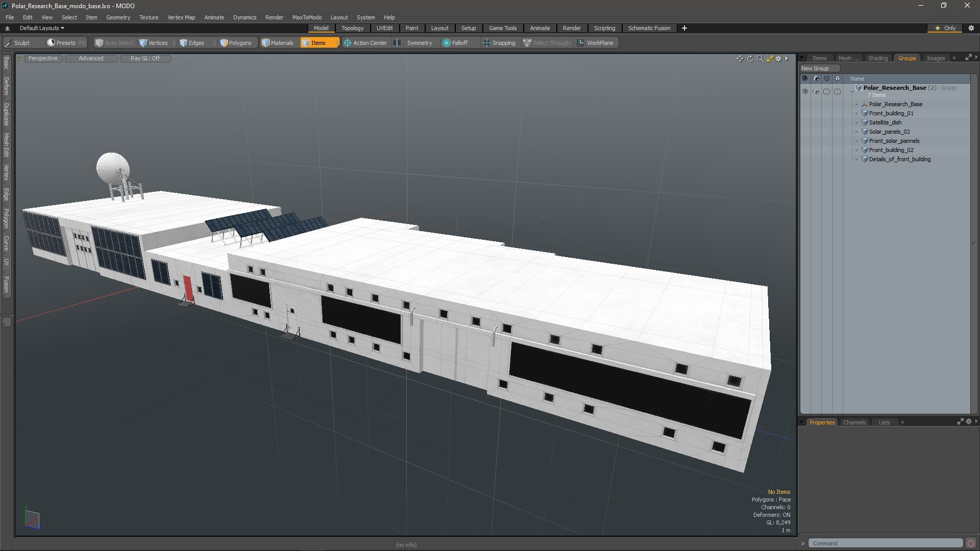Open the Default Layouts dropdown

click(x=42, y=28)
